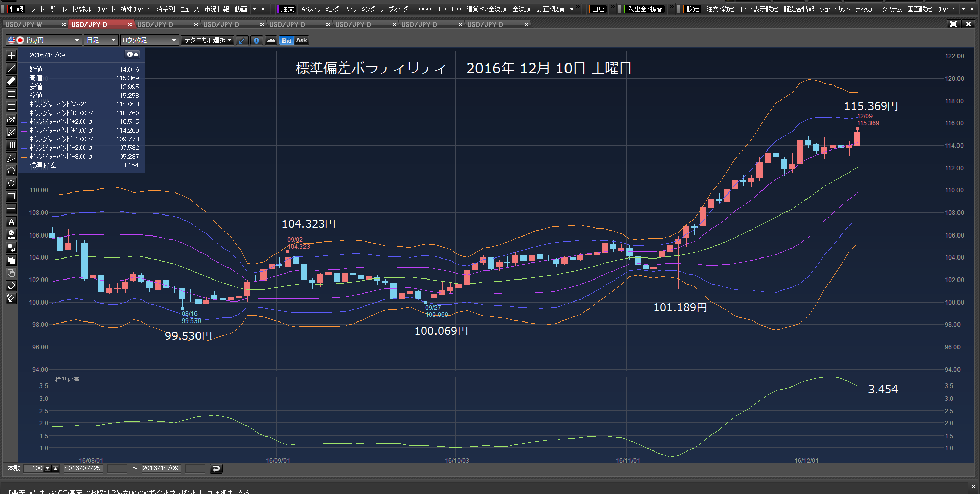Select the pentagon shape tool
The height and width of the screenshot is (494, 980).
point(11,170)
